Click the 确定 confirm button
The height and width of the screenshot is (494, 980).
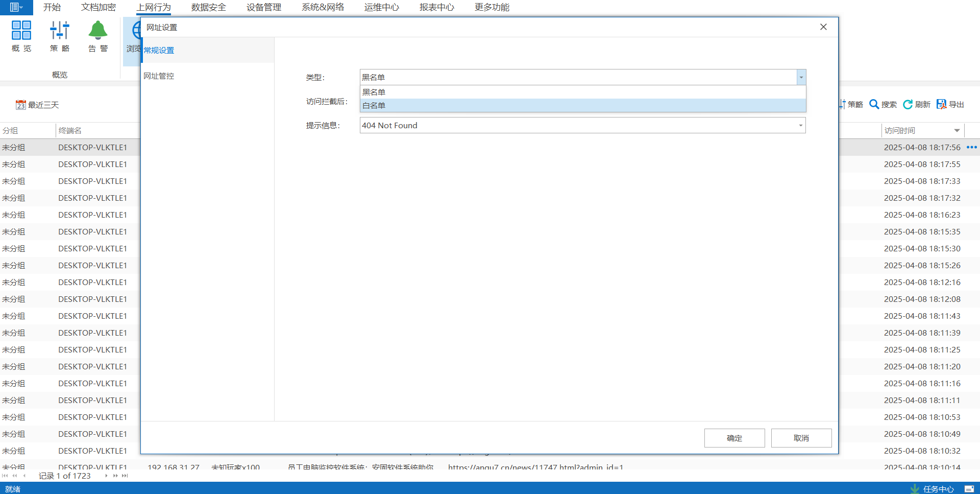click(734, 438)
